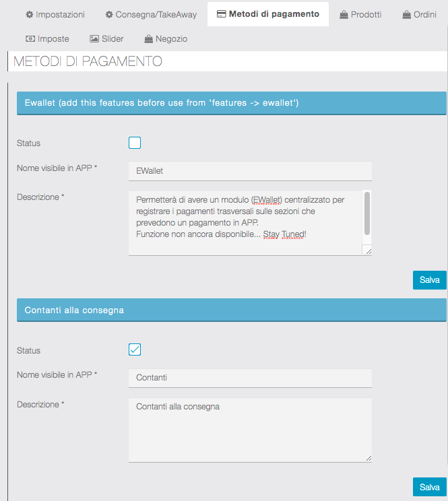Click the bag icon beside Negozio
This screenshot has height=501, width=448.
(x=148, y=39)
